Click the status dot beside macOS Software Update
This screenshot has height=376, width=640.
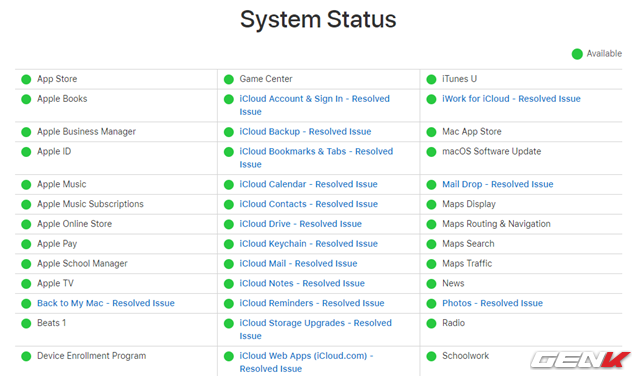pos(431,152)
